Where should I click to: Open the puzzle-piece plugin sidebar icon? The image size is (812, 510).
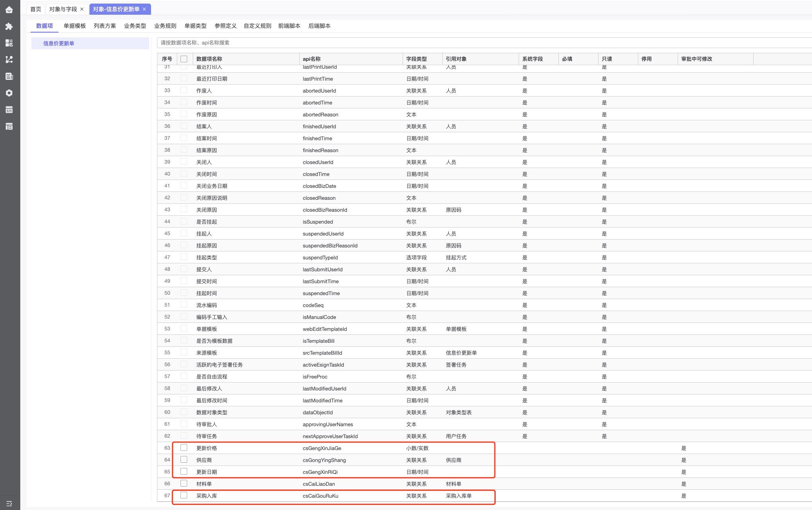pyautogui.click(x=9, y=26)
